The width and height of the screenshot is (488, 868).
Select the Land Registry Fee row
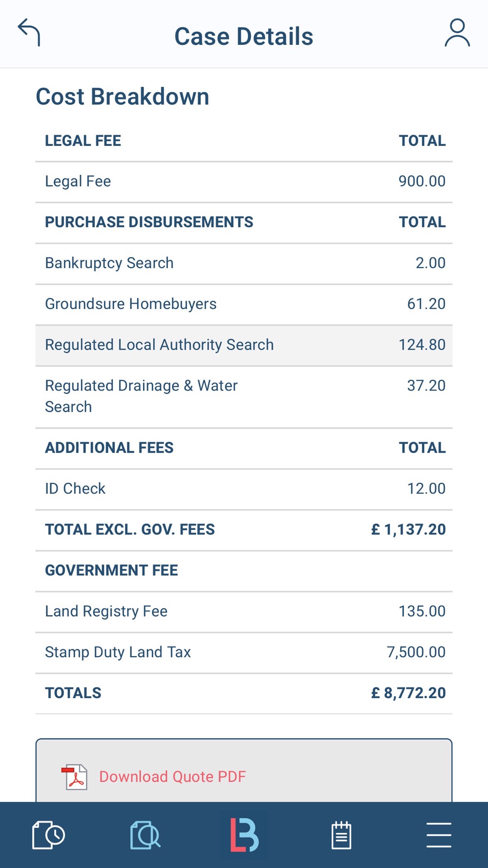244,612
